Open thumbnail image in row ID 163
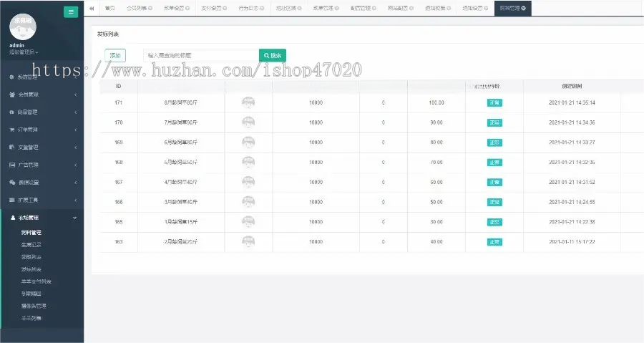Image resolution: width=644 pixels, height=343 pixels. coord(248,241)
